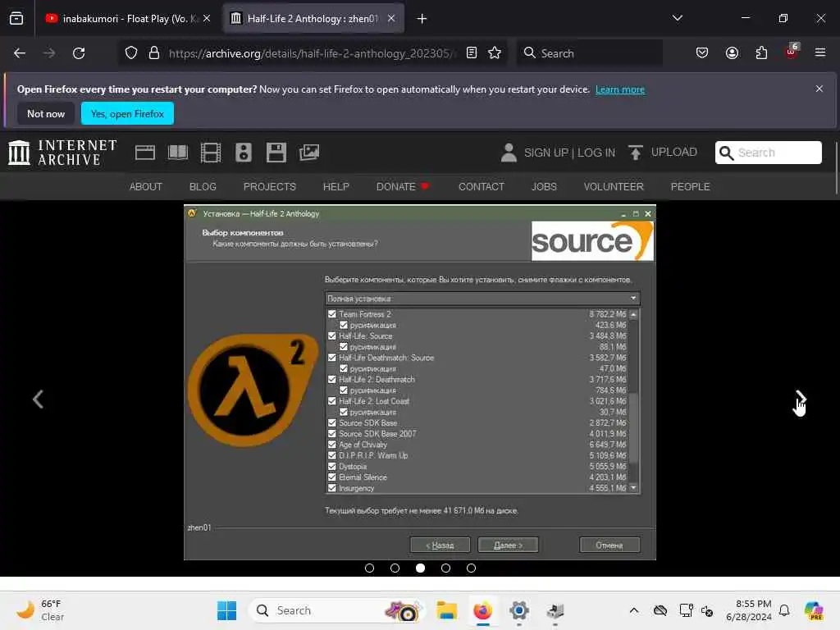Click the Firefox toolbar Search field
Screen dimensions: 840x630
pyautogui.click(x=590, y=53)
